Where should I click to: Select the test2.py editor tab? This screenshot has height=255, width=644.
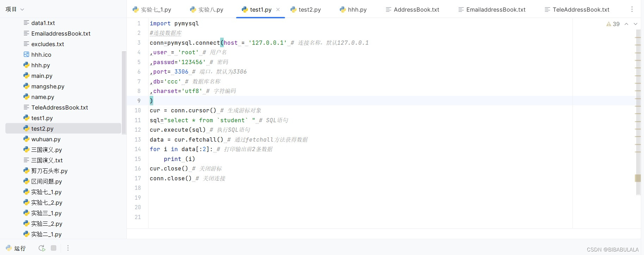[305, 10]
